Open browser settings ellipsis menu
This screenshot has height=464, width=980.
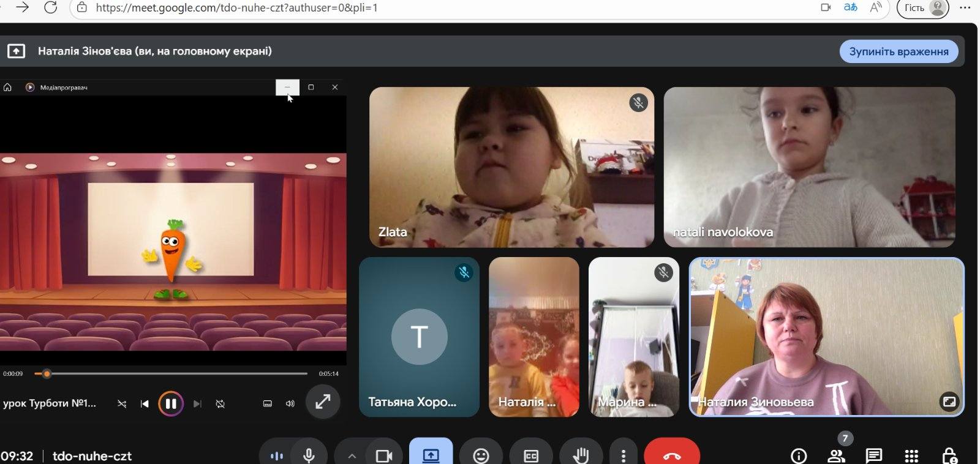[965, 8]
